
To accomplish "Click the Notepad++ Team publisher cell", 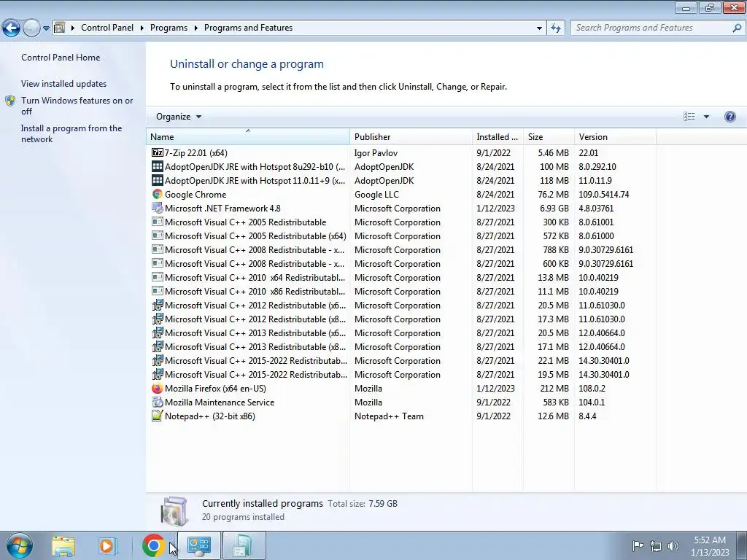I will tap(389, 416).
